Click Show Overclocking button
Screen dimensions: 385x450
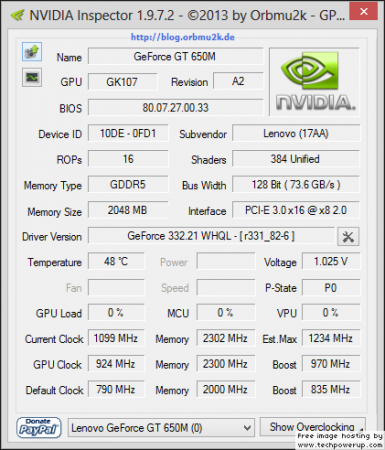pos(312,427)
